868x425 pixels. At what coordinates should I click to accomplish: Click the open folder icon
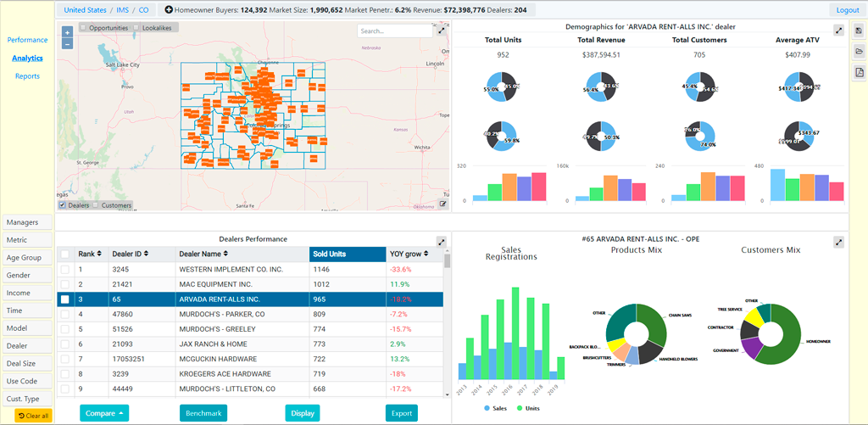point(859,52)
